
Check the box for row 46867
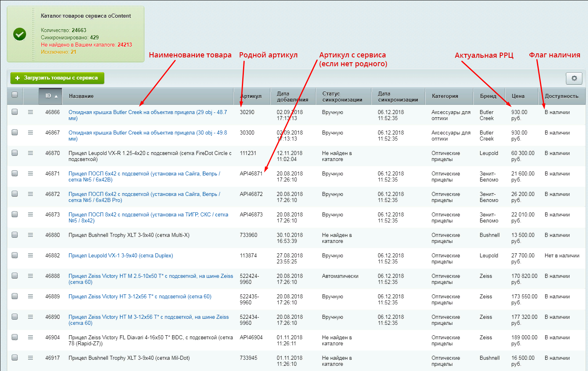click(x=15, y=132)
